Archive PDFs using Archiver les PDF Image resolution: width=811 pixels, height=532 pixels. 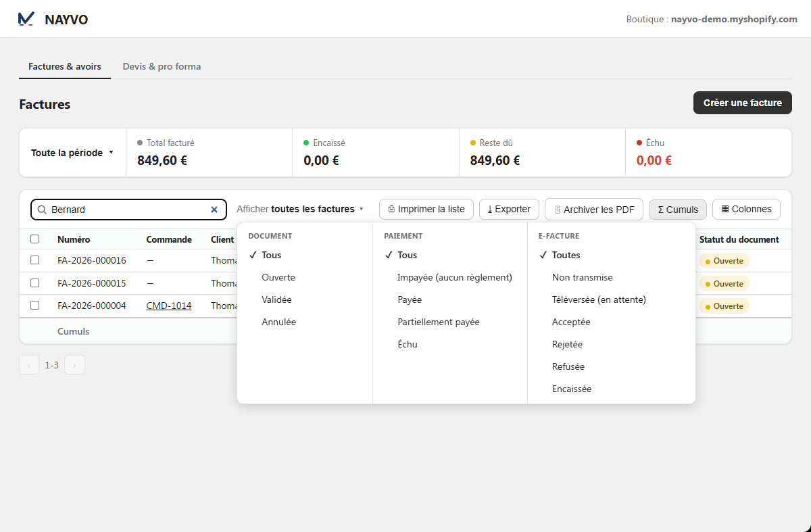pyautogui.click(x=594, y=210)
